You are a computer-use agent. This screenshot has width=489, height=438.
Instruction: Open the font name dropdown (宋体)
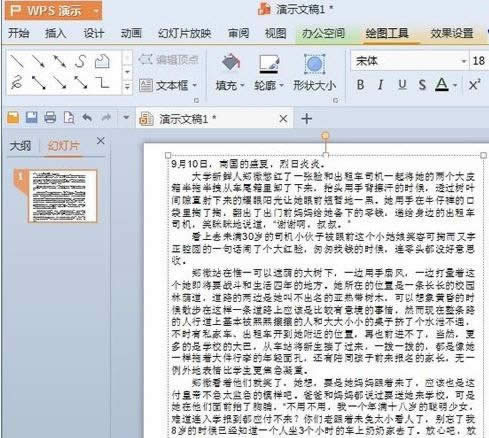point(464,61)
